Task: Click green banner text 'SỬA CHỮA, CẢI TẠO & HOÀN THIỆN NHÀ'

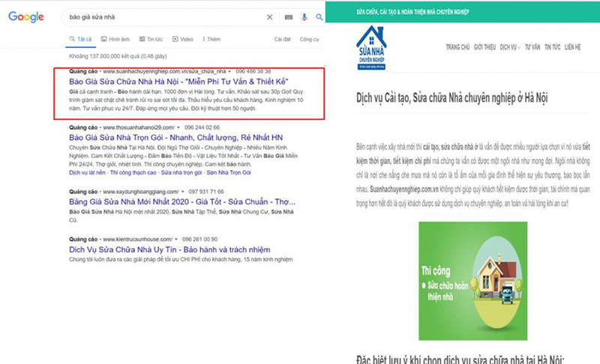Action: [x=412, y=12]
